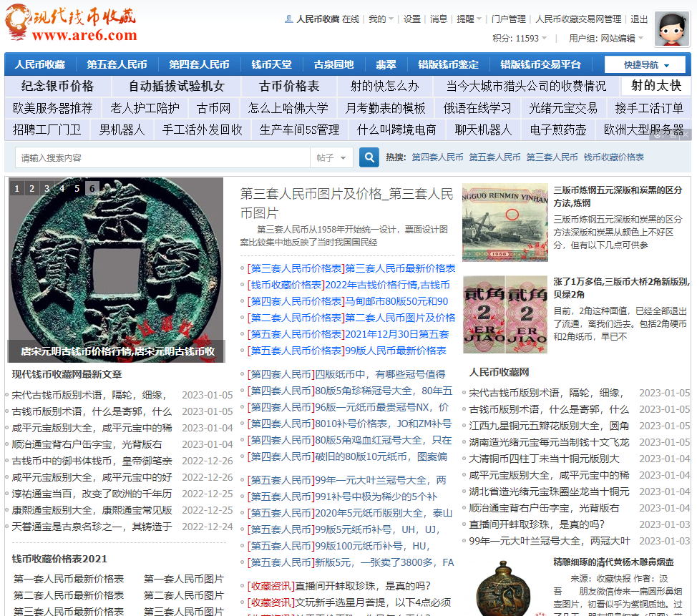Click the search input field
The image size is (697, 616).
point(162,157)
